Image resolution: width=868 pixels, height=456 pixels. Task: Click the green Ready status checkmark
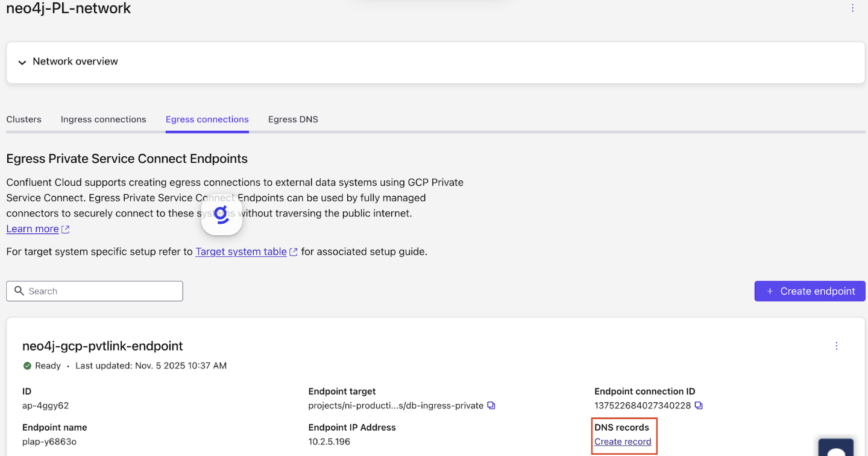[x=27, y=366]
